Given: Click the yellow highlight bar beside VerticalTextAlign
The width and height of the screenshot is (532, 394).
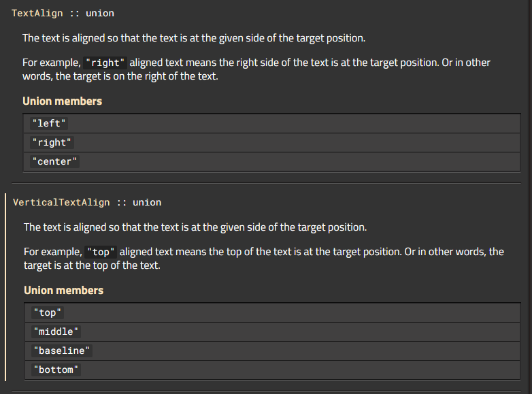Looking at the screenshot, I should pos(5,287).
